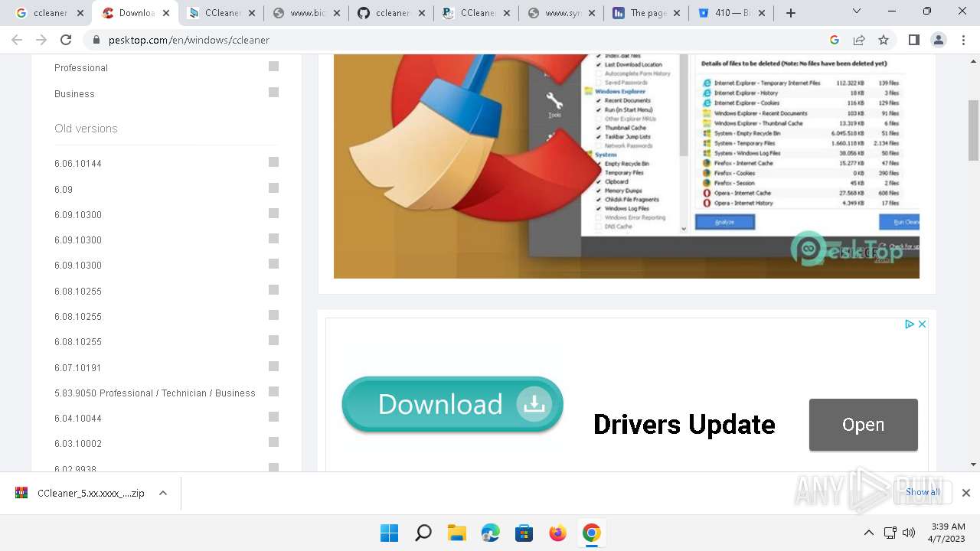View site information via the lock icon
This screenshot has width=980, height=551.
click(x=96, y=40)
